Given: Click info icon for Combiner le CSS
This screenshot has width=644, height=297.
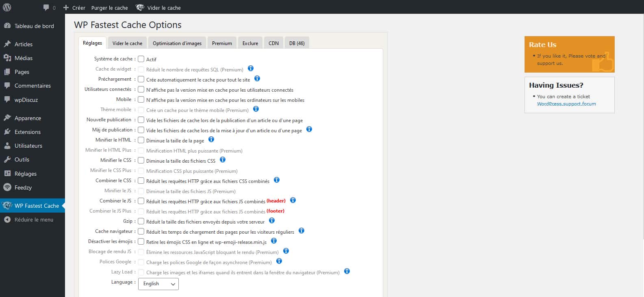Looking at the screenshot, I should point(277,180).
